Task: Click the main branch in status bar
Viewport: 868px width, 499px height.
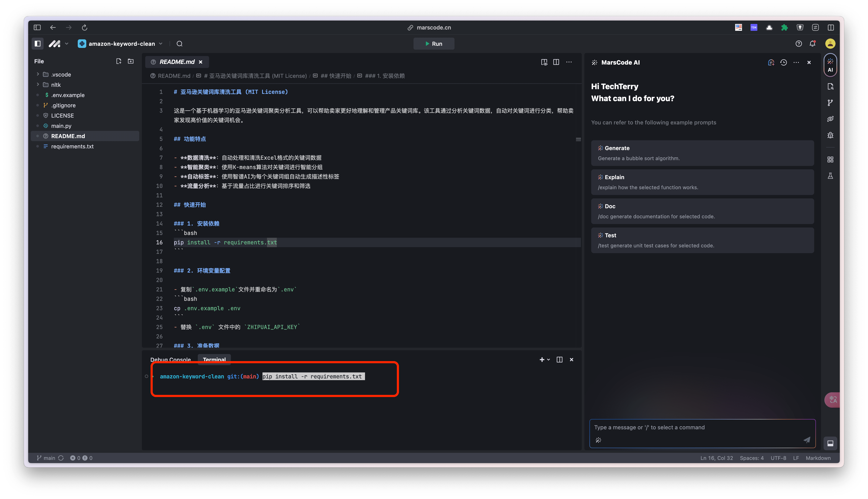Action: pos(46,458)
